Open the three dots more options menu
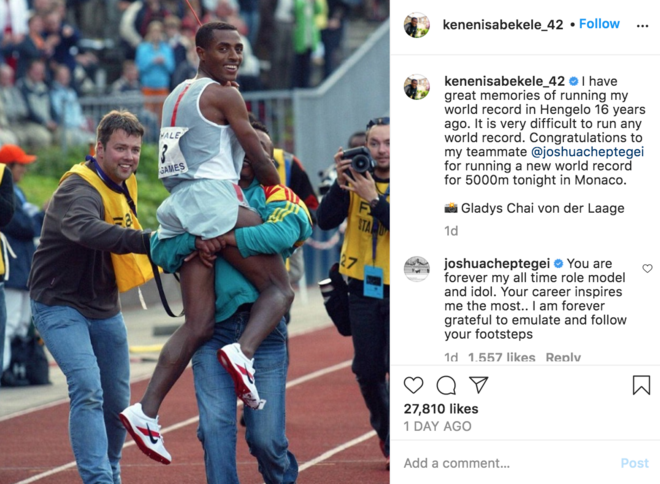Image resolution: width=660 pixels, height=484 pixels. (x=642, y=26)
